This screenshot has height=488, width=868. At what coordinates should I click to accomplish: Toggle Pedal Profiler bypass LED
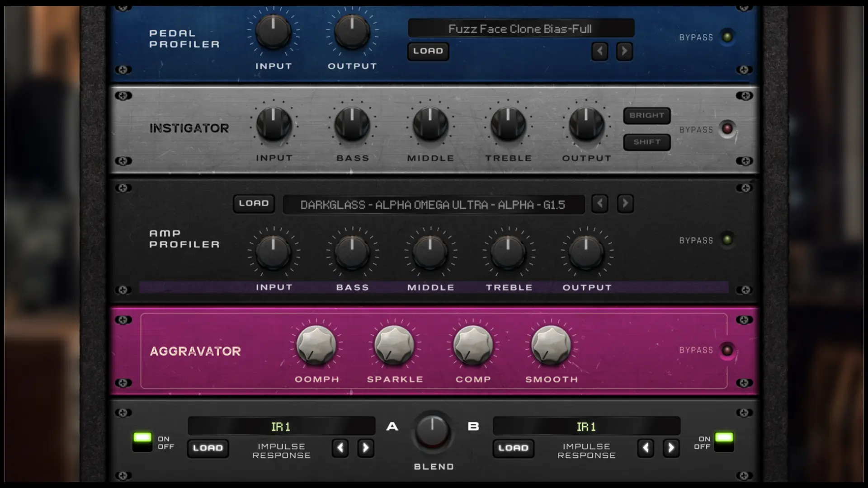coord(727,37)
